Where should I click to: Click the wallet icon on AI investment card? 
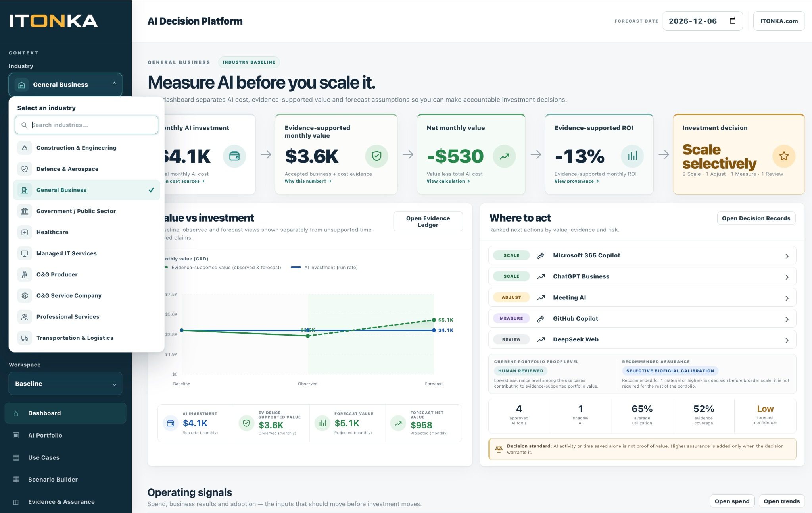point(234,156)
